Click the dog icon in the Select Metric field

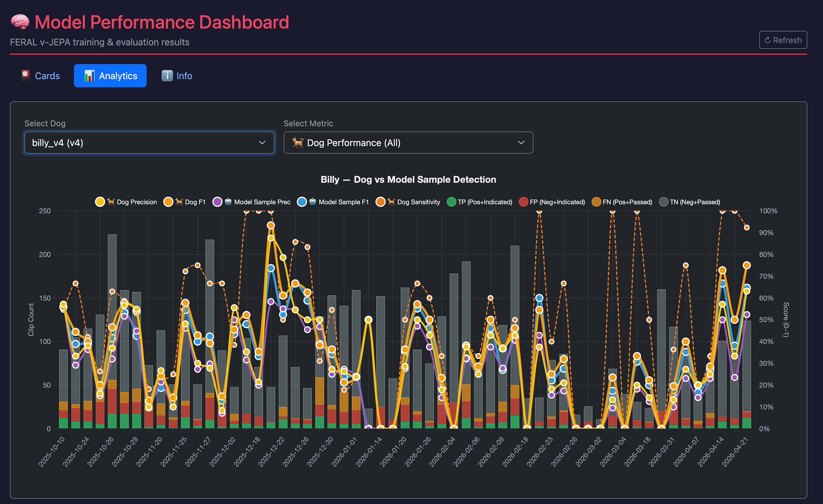(298, 143)
